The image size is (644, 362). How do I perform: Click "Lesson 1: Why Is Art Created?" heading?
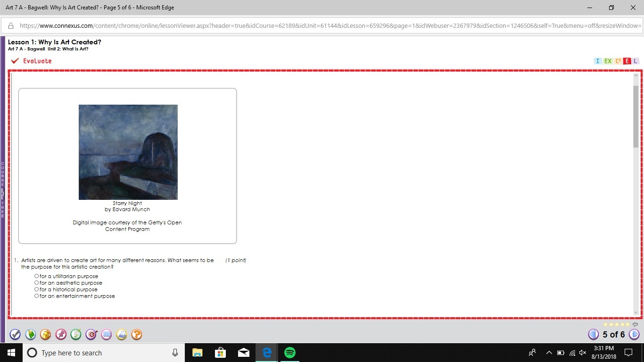(55, 42)
